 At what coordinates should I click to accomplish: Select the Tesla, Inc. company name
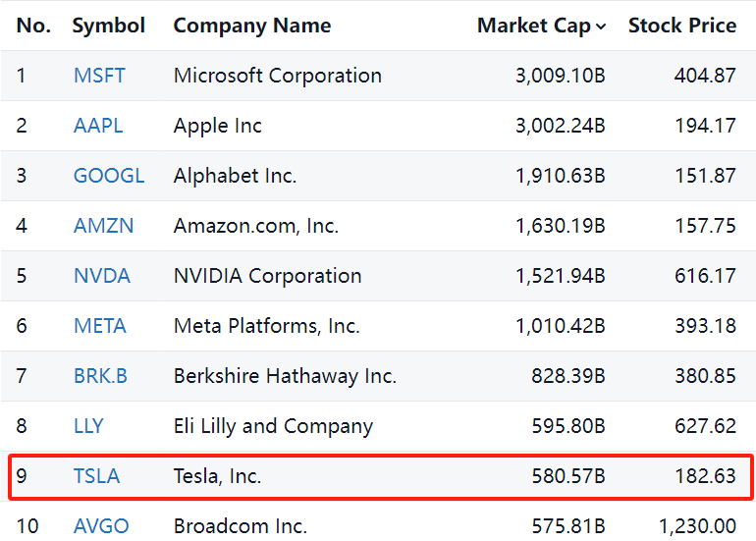tap(217, 476)
